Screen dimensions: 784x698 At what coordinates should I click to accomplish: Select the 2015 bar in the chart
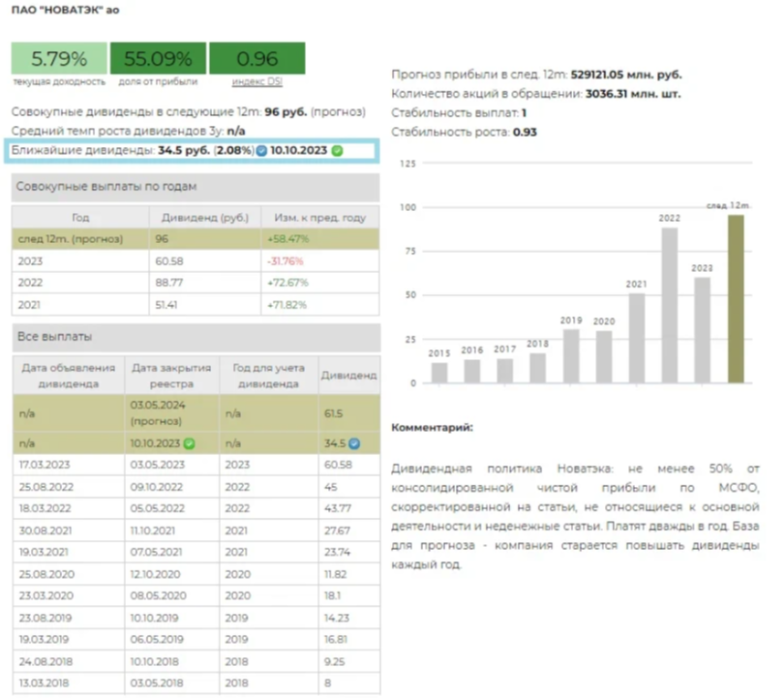coord(439,372)
